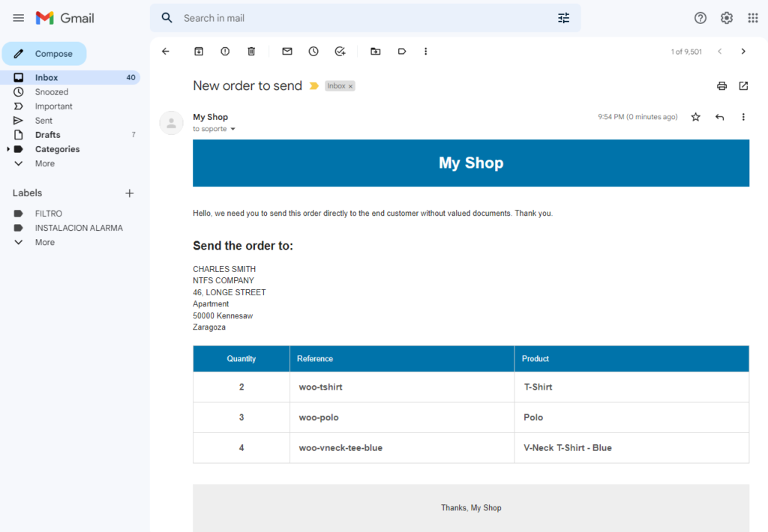The width and height of the screenshot is (768, 532).
Task: Expand More under the Labels list
Action: 44,242
